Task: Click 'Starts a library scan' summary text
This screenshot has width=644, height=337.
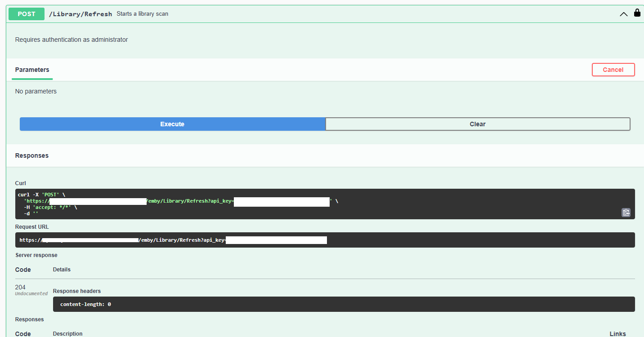Action: (143, 14)
